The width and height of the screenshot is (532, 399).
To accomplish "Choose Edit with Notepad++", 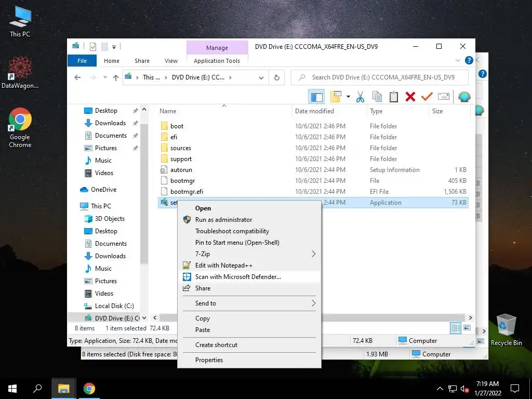I will pyautogui.click(x=249, y=265).
